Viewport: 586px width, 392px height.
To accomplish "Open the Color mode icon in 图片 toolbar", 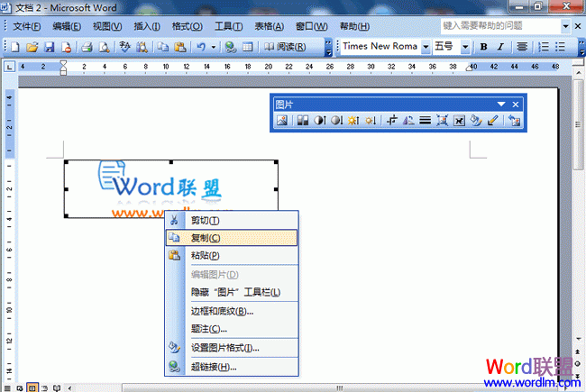I will click(x=302, y=121).
